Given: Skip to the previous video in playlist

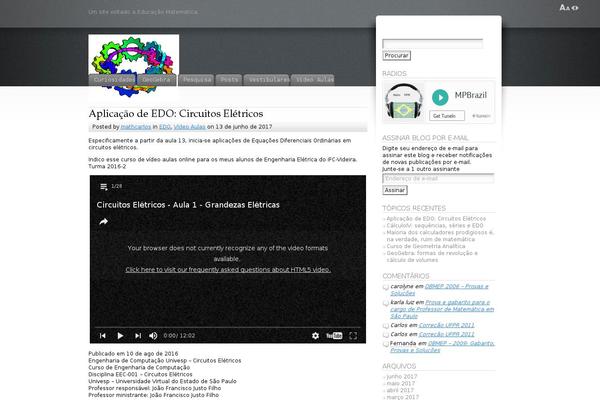Looking at the screenshot, I should tap(103, 336).
